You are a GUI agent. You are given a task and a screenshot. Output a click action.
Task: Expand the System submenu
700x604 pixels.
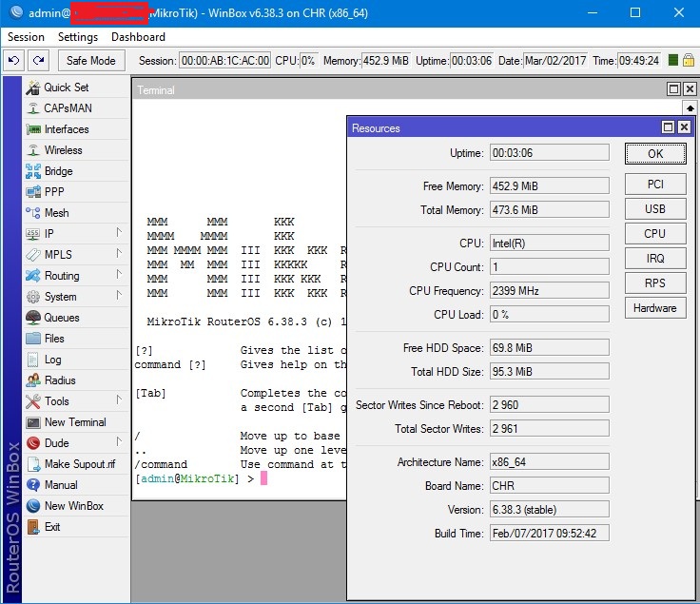(x=119, y=296)
